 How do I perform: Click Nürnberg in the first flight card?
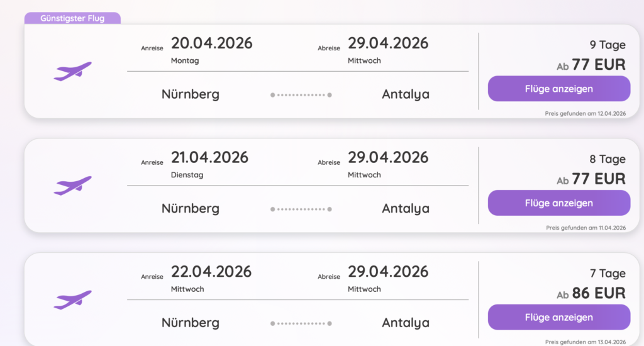coord(191,94)
